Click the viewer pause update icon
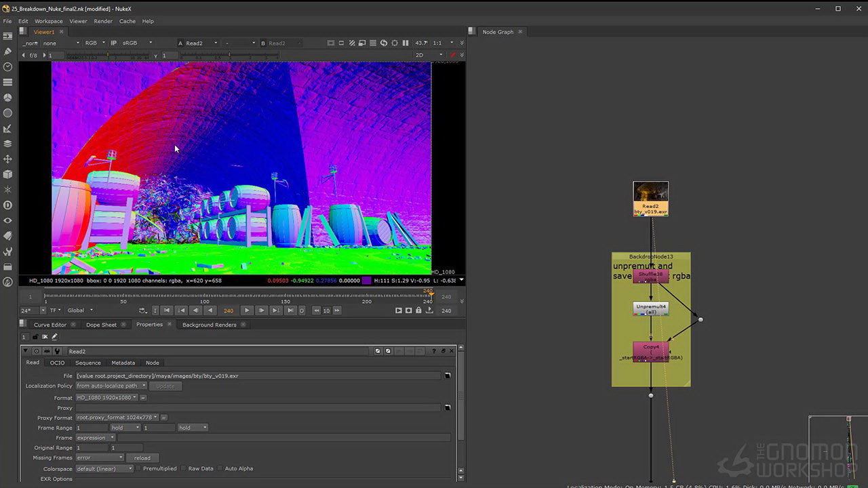 (406, 43)
